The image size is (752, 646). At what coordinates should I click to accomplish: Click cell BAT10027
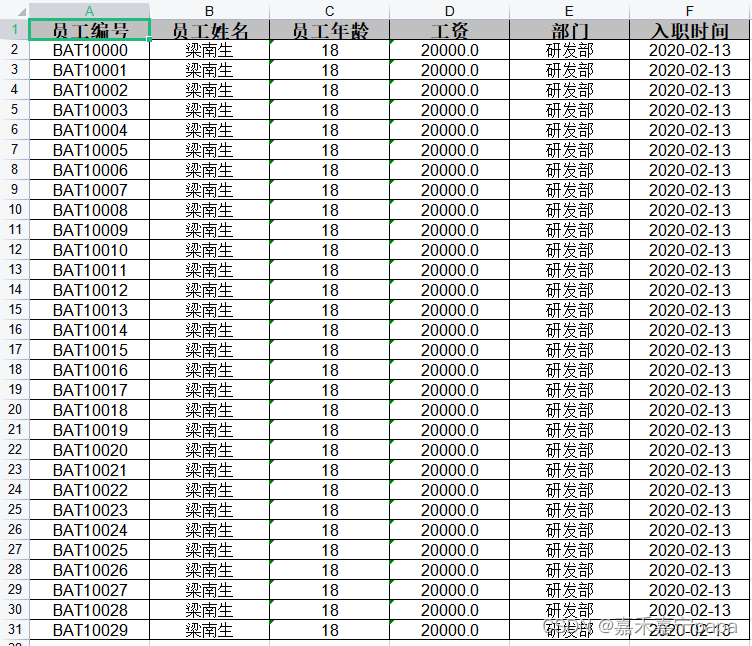point(90,589)
